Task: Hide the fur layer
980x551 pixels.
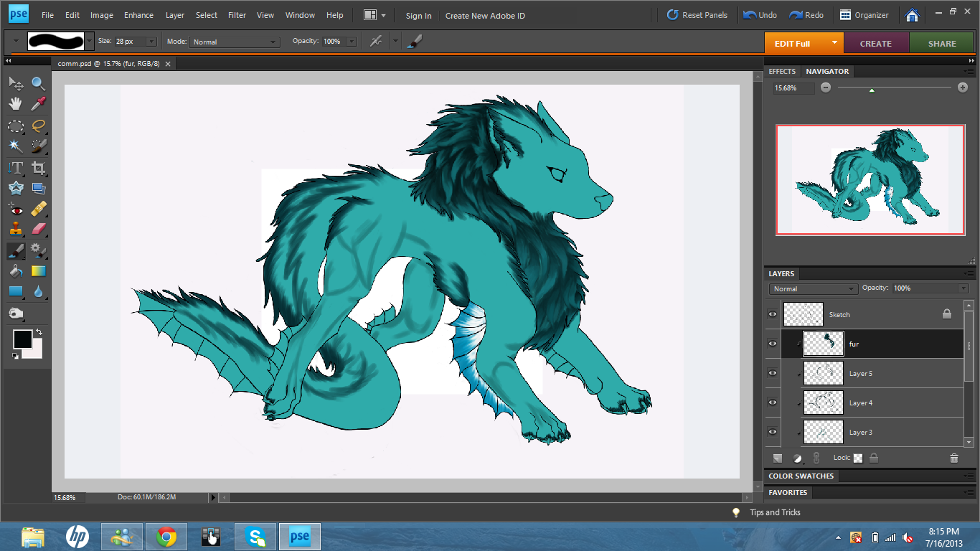Action: [x=773, y=344]
